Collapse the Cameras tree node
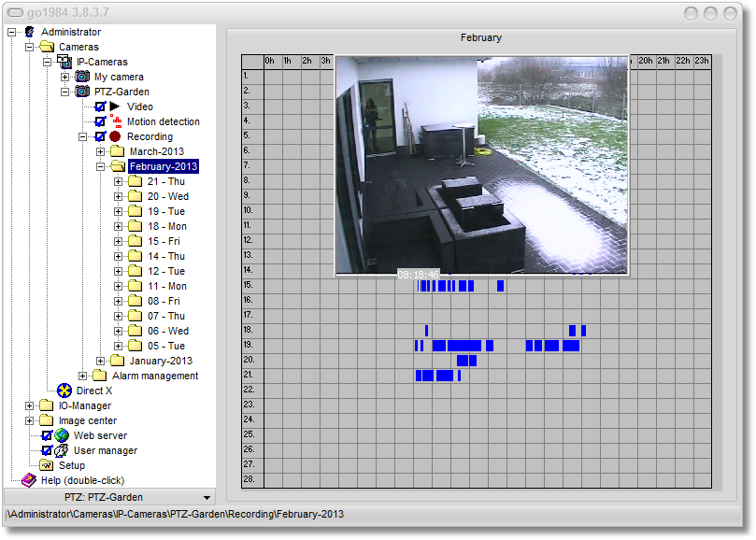Image resolution: width=756 pixels, height=540 pixels. pos(29,47)
